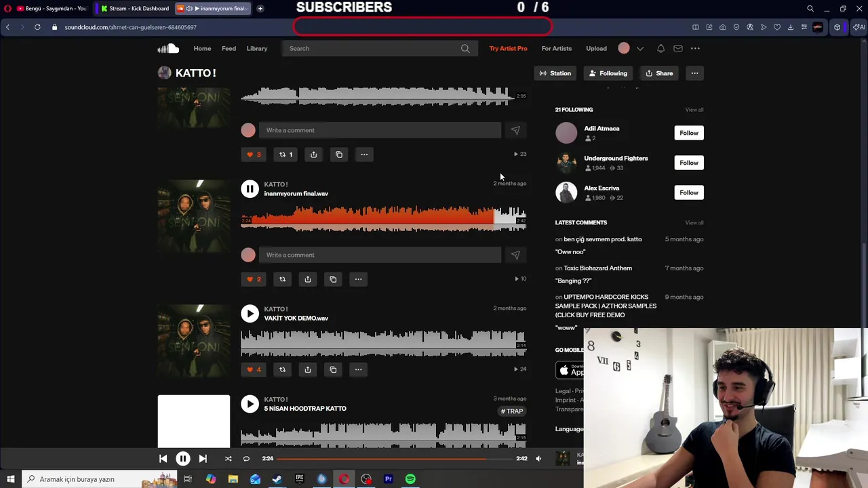Open the Upload page

[x=597, y=48]
